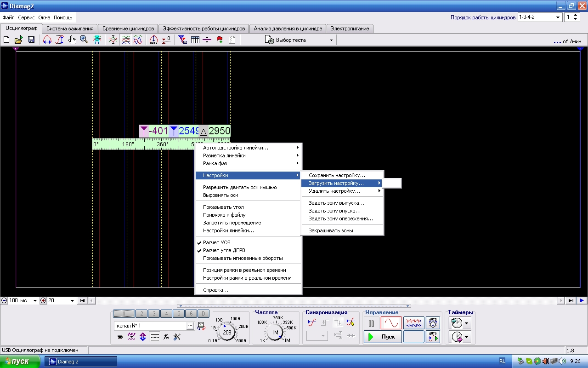Open the Сервис menu

click(x=27, y=17)
